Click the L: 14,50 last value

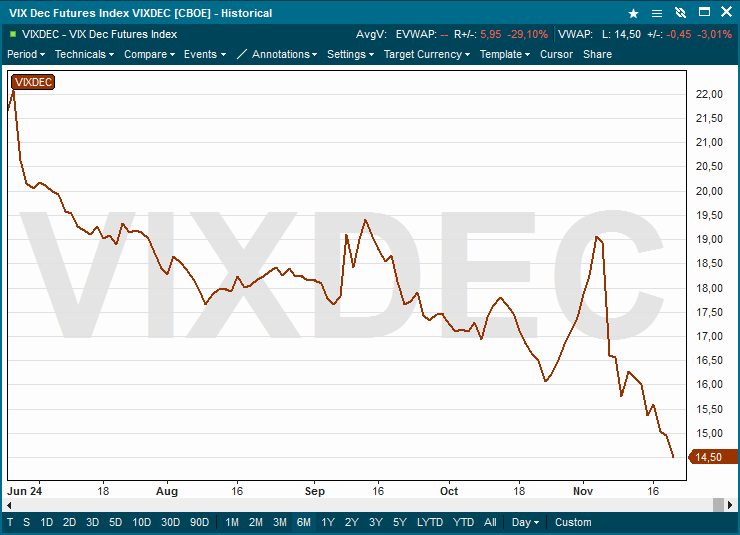click(622, 34)
